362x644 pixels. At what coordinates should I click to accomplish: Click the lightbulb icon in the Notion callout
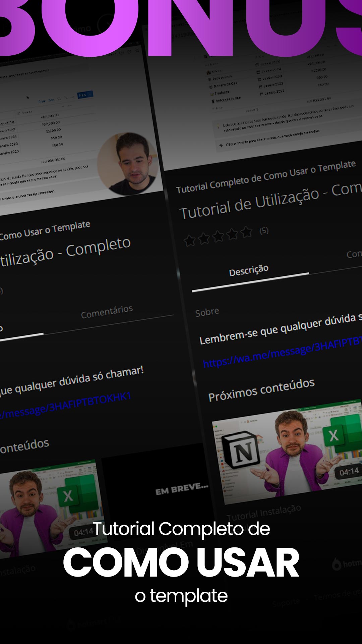coord(218,125)
